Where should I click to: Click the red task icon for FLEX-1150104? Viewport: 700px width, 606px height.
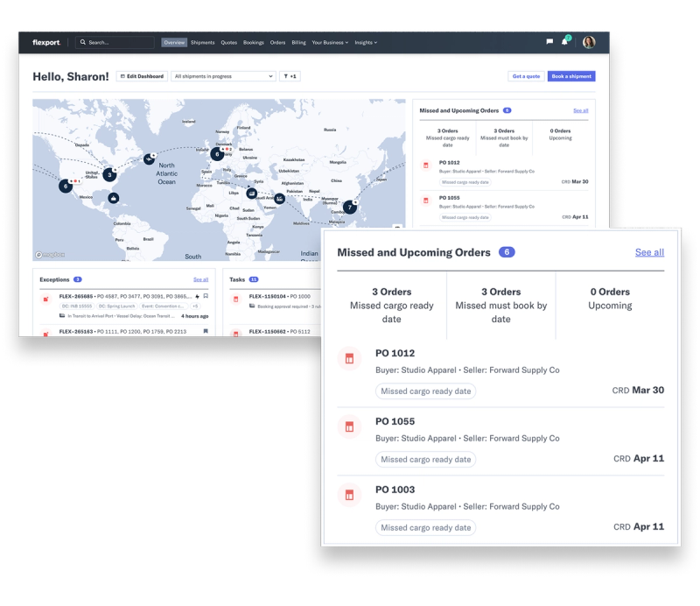(235, 299)
